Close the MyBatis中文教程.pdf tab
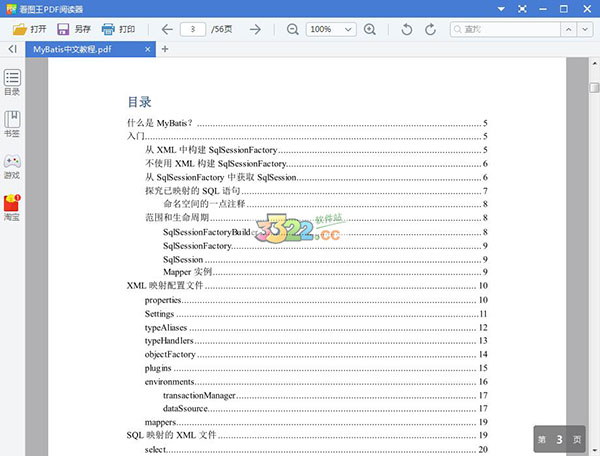Image resolution: width=600 pixels, height=456 pixels. pyautogui.click(x=148, y=49)
